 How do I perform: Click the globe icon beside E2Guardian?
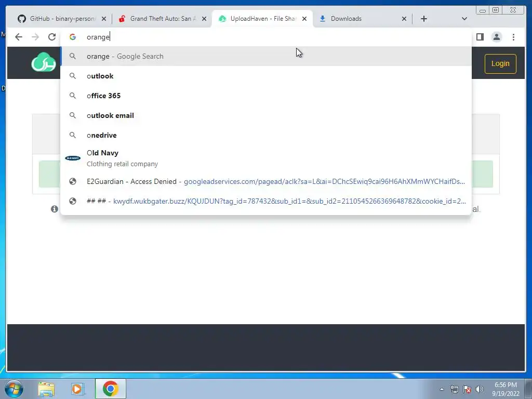[x=73, y=181]
